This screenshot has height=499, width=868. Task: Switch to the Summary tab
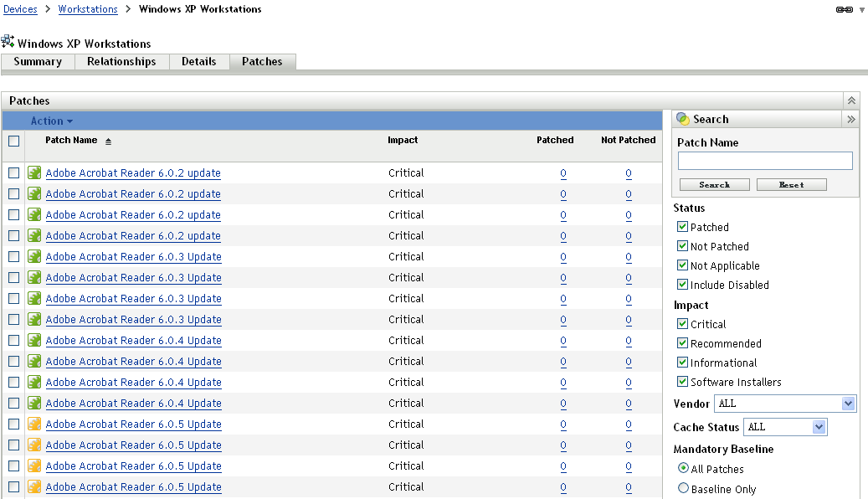(37, 61)
